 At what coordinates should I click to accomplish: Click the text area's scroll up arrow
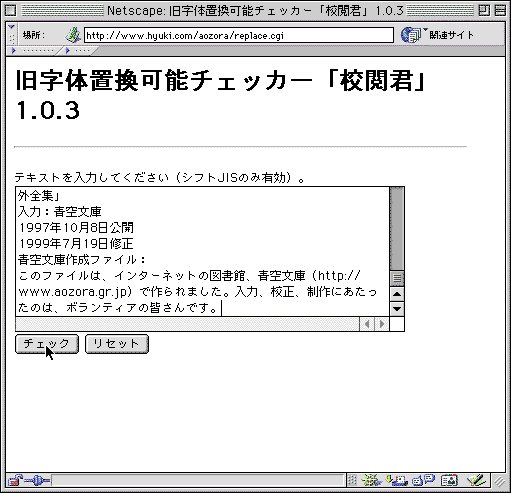click(397, 294)
